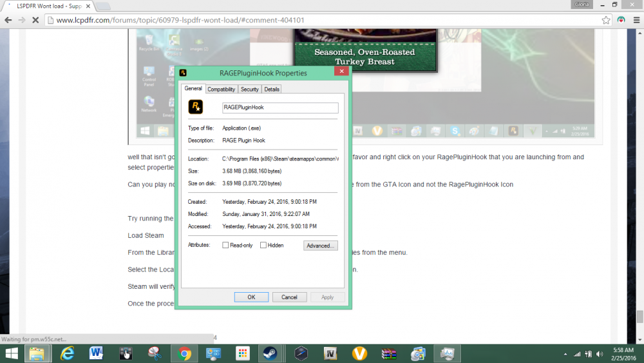
Task: Stop loading the page with the X button
Action: [x=35, y=20]
